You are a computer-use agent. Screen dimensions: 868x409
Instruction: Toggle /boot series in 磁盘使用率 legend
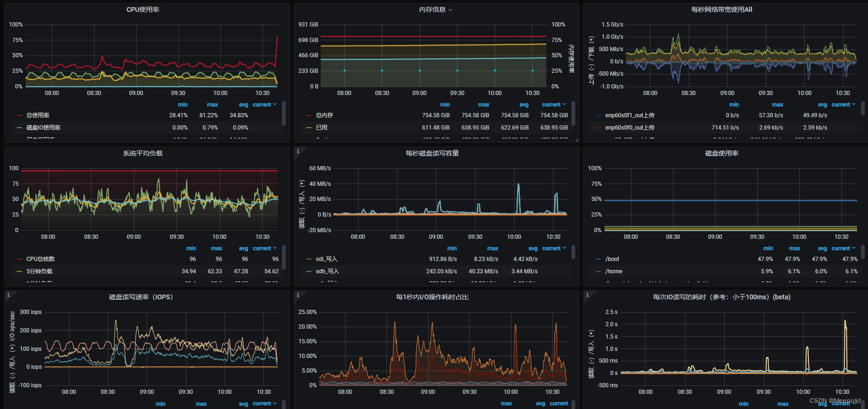point(612,259)
